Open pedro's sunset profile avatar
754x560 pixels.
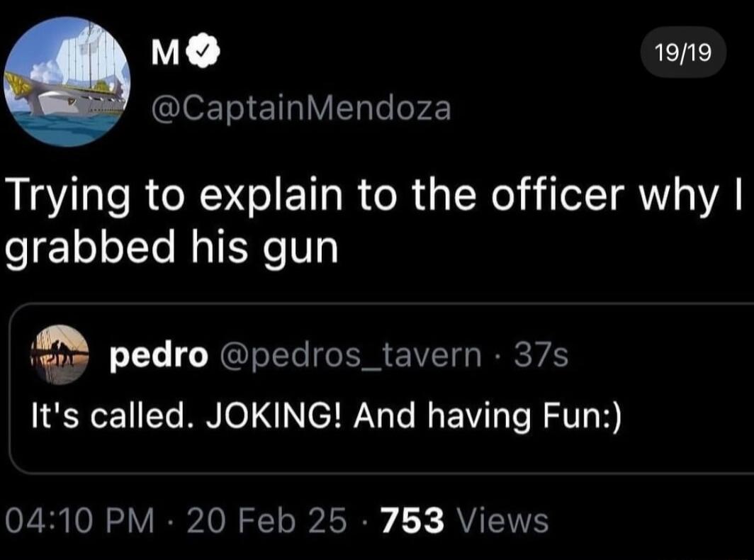tap(60, 354)
